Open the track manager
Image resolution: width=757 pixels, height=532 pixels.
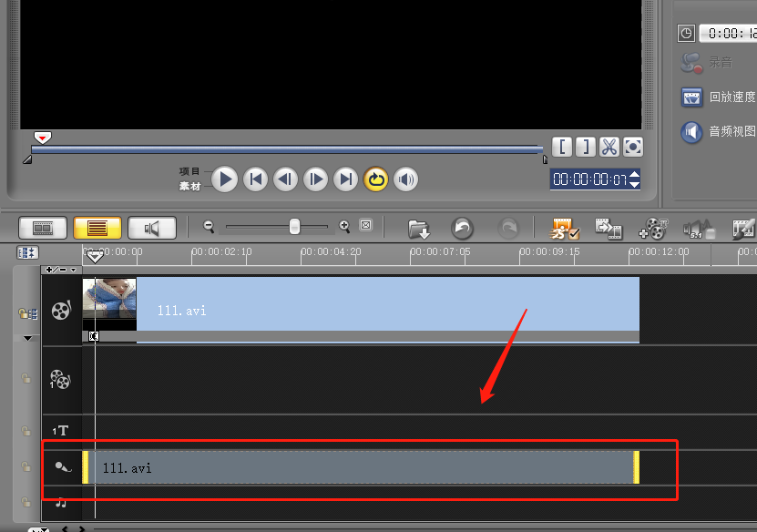[x=653, y=229]
